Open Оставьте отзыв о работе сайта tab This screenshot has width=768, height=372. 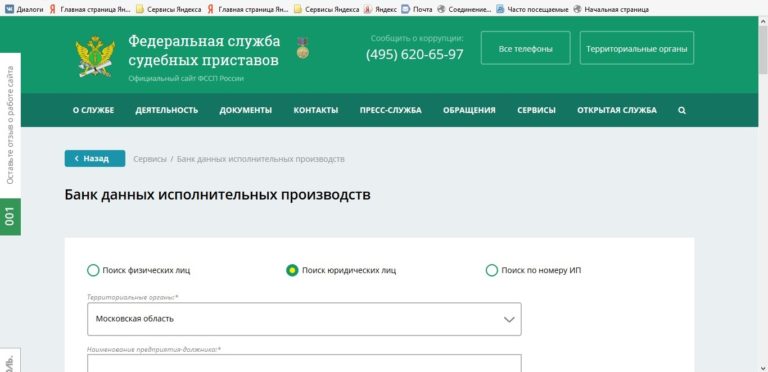[10, 125]
